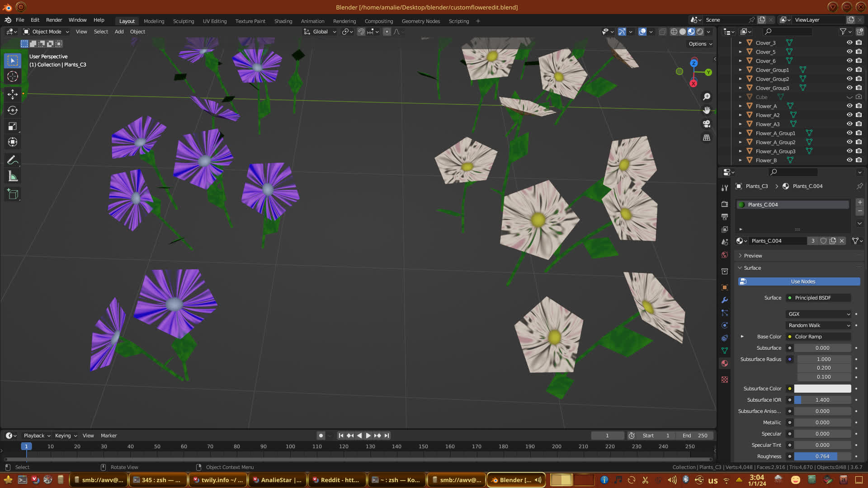Viewport: 868px width, 488px height.
Task: Open the Modifier properties wrench tab
Action: click(x=725, y=300)
